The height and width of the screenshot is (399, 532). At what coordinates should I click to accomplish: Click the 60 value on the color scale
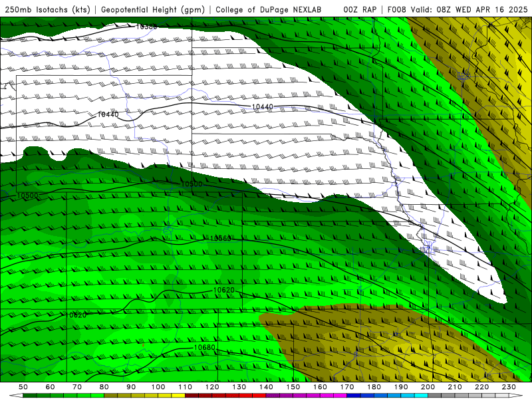click(x=51, y=387)
